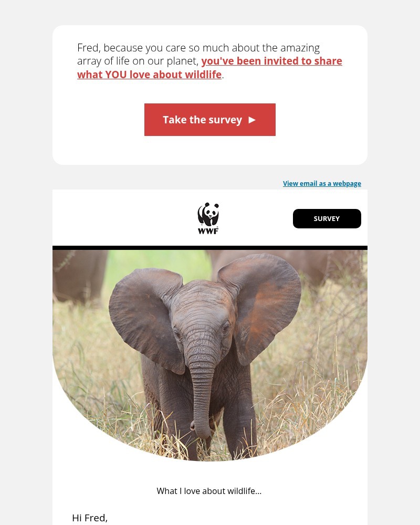The image size is (420, 525).
Task: Click the play arrow on the survey button
Action: pyautogui.click(x=252, y=120)
